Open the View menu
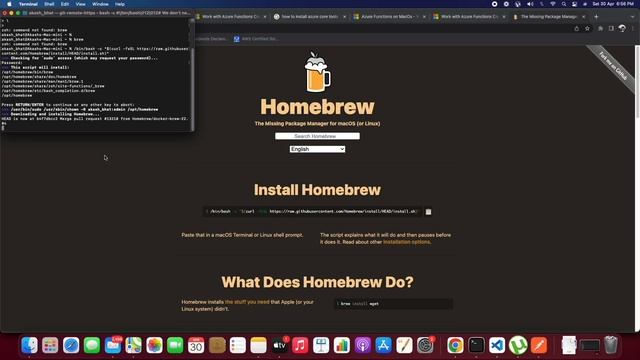The image size is (640, 360). (80, 4)
